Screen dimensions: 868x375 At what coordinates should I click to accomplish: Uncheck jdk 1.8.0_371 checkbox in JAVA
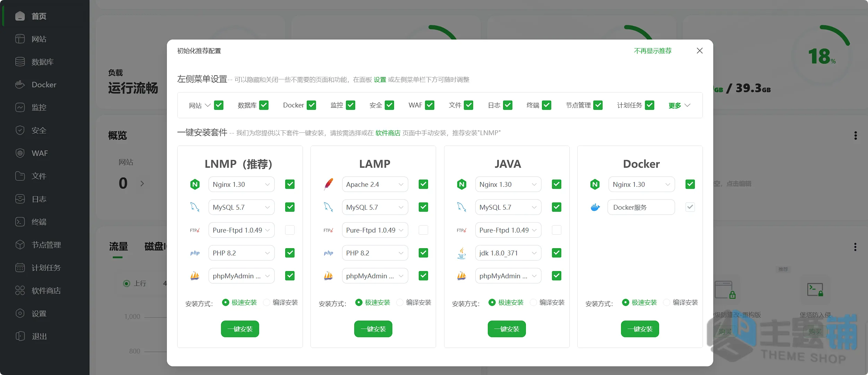(x=557, y=253)
